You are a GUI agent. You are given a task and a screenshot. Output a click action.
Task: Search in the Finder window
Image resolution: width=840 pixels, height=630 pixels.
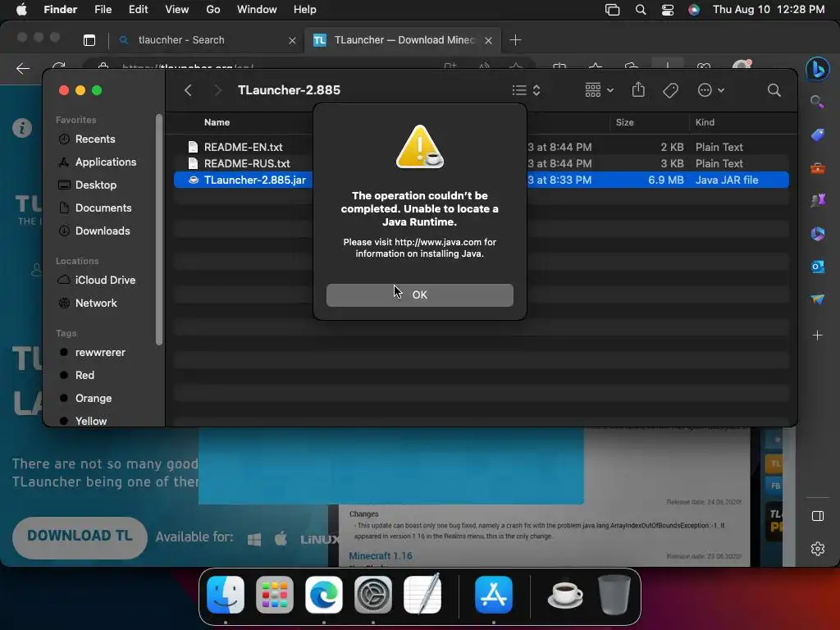tap(774, 90)
